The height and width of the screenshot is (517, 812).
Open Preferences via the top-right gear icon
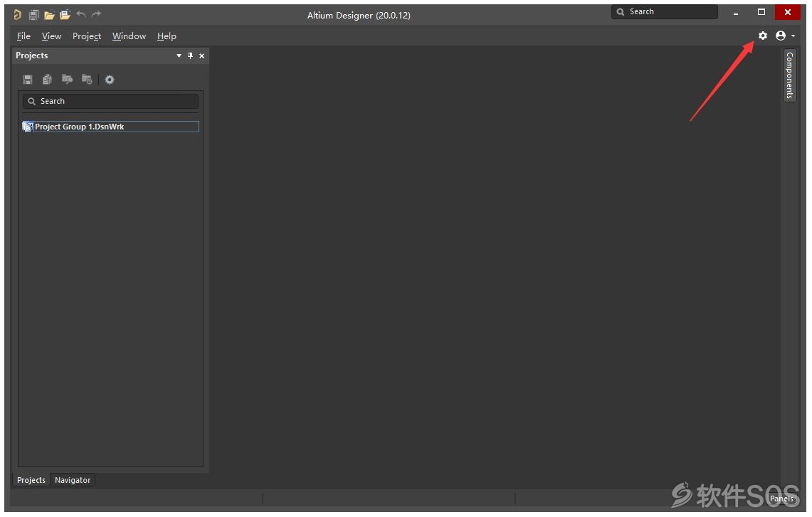coord(763,36)
